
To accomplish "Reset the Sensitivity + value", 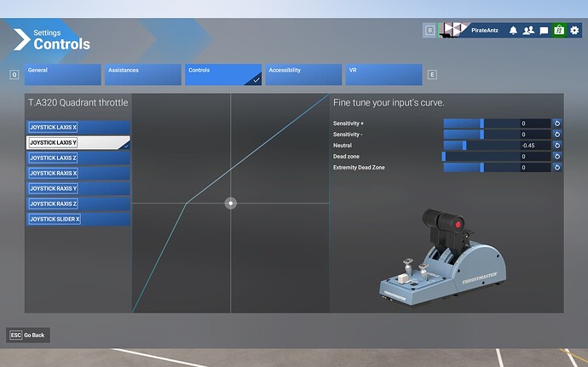I will (x=557, y=123).
